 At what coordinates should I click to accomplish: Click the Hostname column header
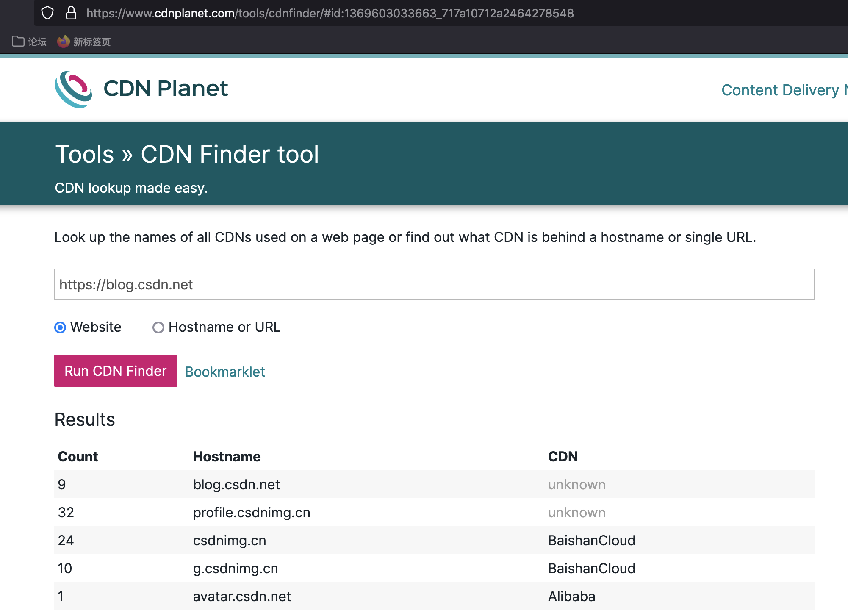[227, 456]
